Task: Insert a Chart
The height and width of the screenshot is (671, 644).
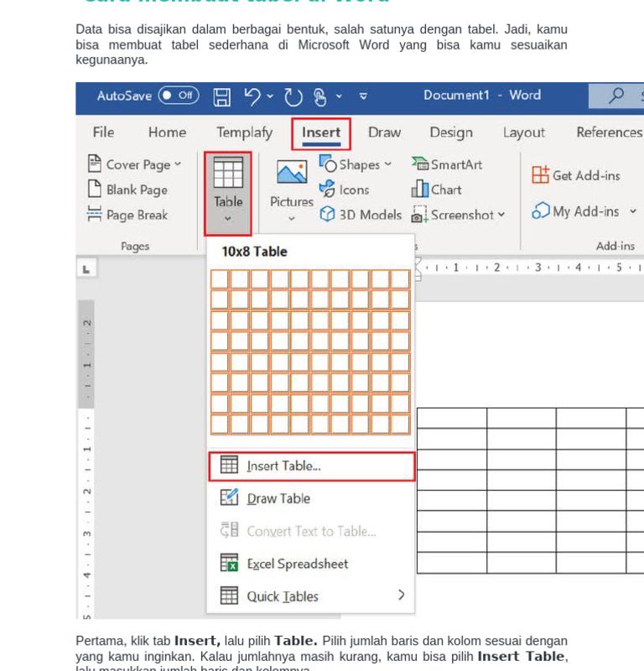Action: click(437, 190)
